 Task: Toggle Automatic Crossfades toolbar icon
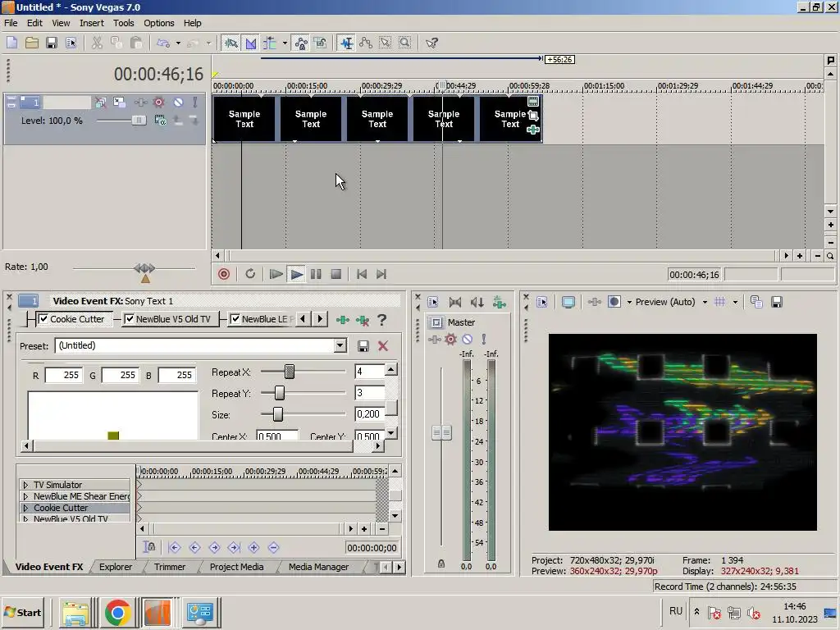[251, 43]
